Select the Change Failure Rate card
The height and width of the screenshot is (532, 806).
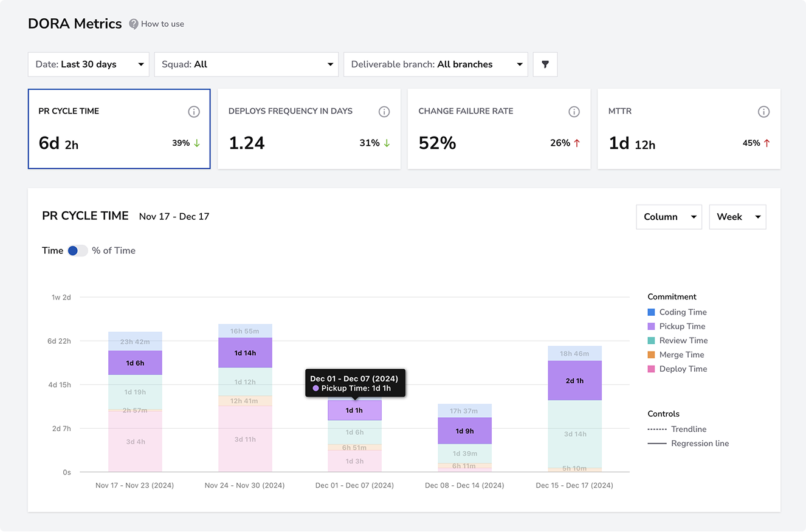click(x=499, y=129)
